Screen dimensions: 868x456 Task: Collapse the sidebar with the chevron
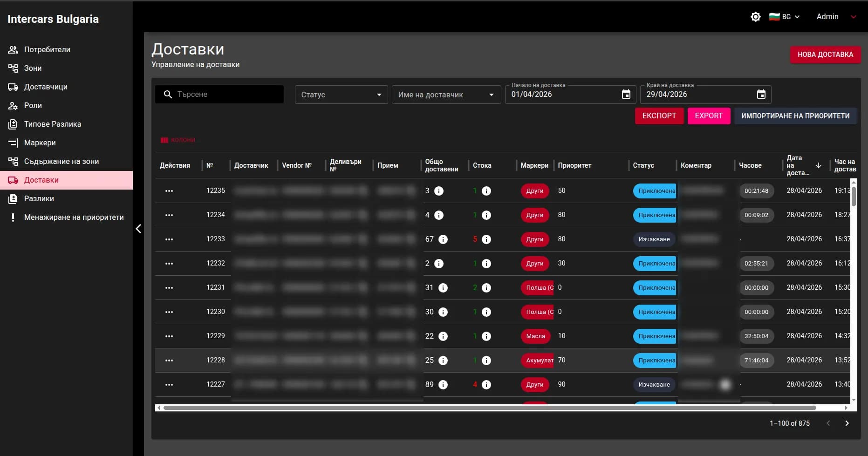(x=138, y=229)
